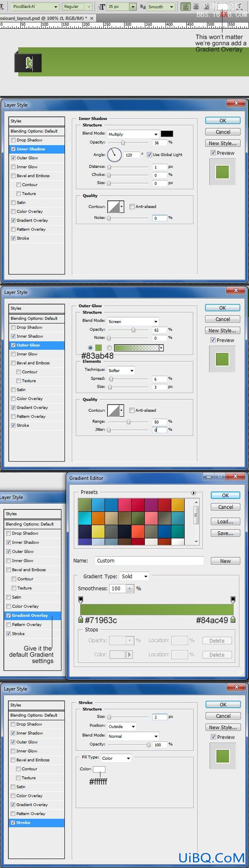Select the right color stop labeled #84ac49
Screen dimensions: 249x868
(233, 620)
